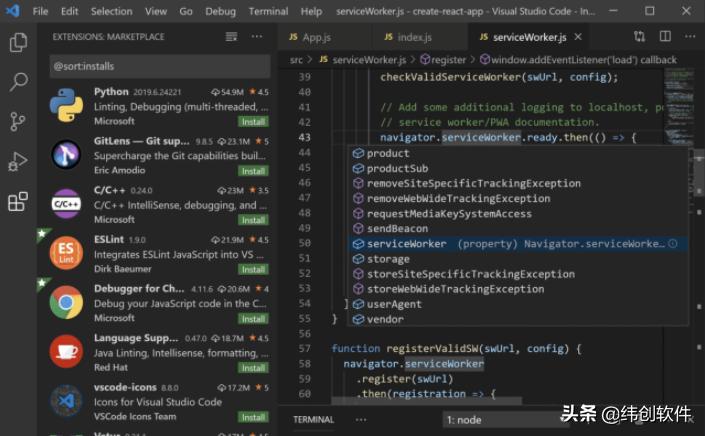
Task: Install the GitLens extension
Action: click(x=253, y=170)
